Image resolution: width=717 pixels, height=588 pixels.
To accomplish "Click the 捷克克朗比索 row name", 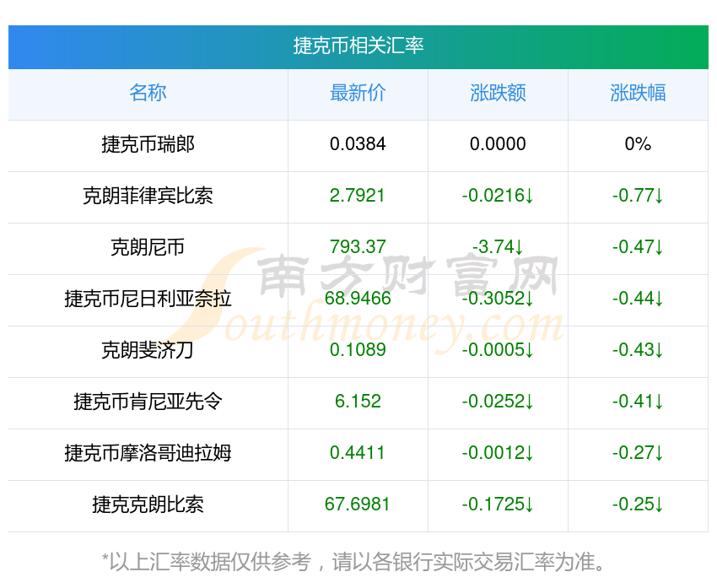I will (x=148, y=504).
